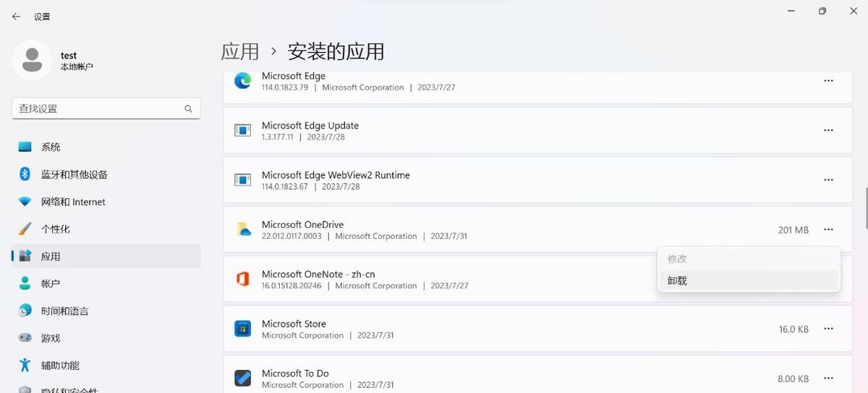Open 蓝牙和其他设备 settings
This screenshot has width=868, height=393.
(x=106, y=174)
